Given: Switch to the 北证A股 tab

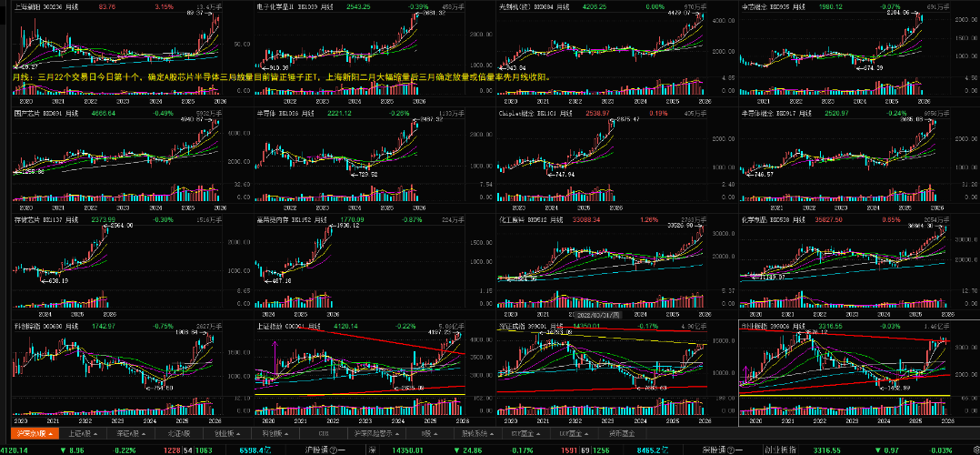Looking at the screenshot, I should (x=179, y=434).
